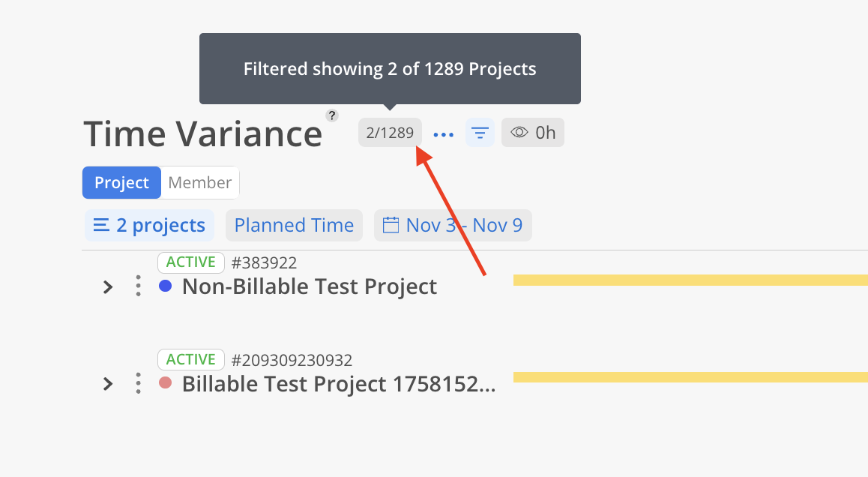Viewport: 868px width, 477px height.
Task: Open kebab menu for Billable Test Project
Action: [x=138, y=383]
